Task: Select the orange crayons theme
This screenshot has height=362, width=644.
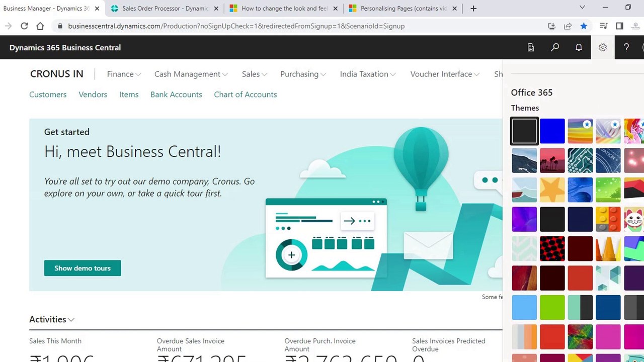Action: (x=608, y=248)
